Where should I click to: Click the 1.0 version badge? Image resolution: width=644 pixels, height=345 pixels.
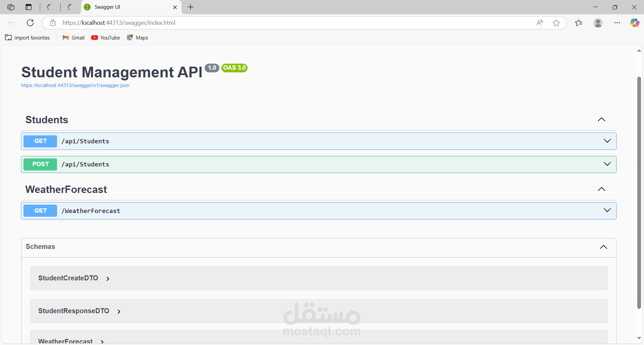click(212, 68)
